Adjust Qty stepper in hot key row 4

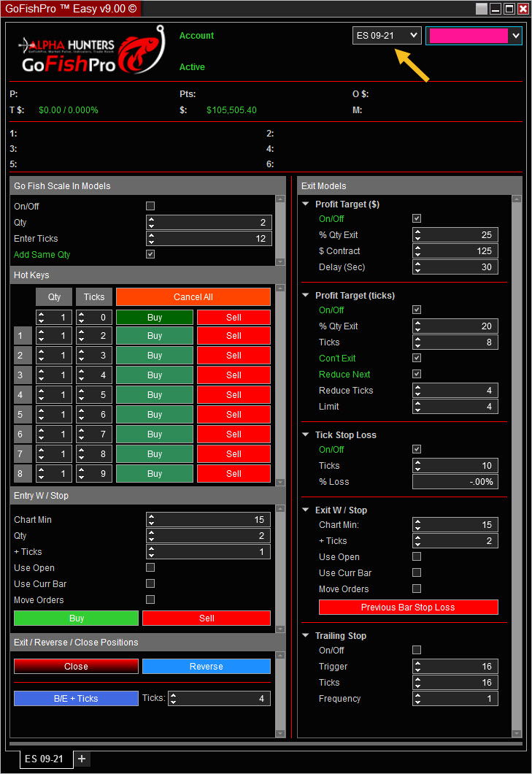[41, 395]
